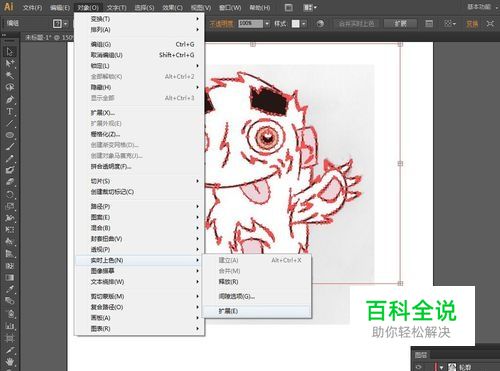
Task: Select the Free Transform tool
Action: (x=10, y=230)
